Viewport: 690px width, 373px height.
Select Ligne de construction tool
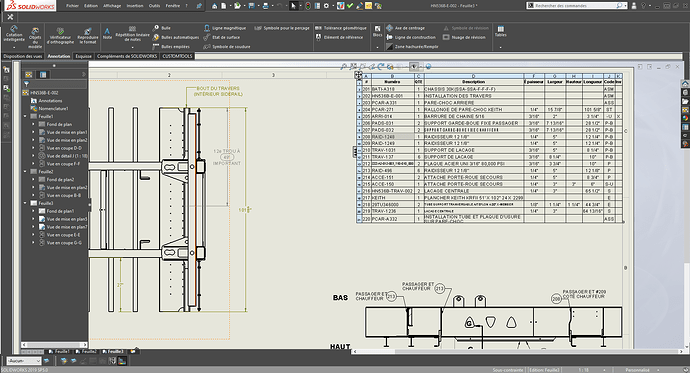pyautogui.click(x=411, y=37)
